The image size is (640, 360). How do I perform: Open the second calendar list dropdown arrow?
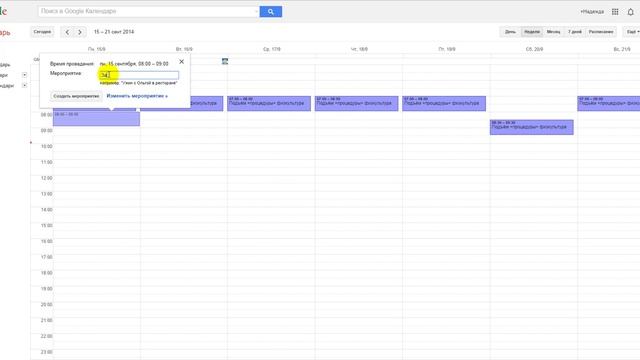(x=24, y=85)
